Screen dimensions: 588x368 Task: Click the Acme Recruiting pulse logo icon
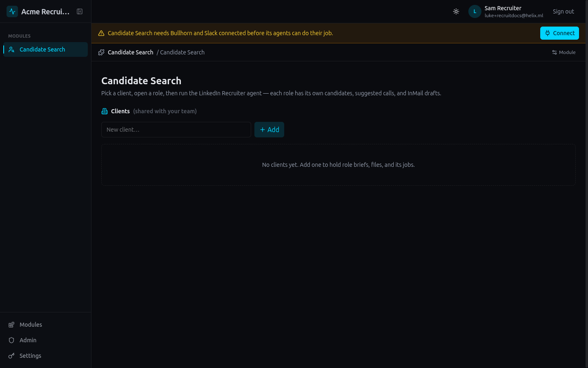[12, 11]
